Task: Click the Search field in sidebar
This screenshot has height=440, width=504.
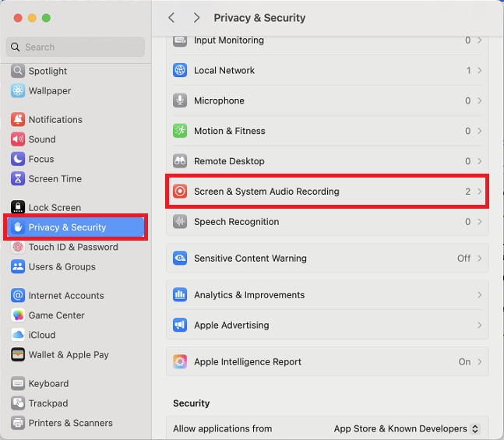Action: [x=76, y=47]
